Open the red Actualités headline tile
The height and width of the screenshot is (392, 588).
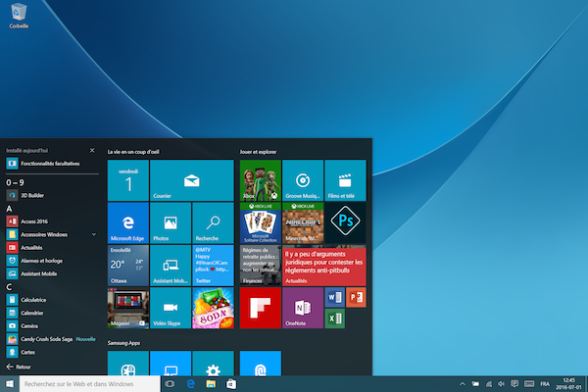pyautogui.click(x=324, y=266)
